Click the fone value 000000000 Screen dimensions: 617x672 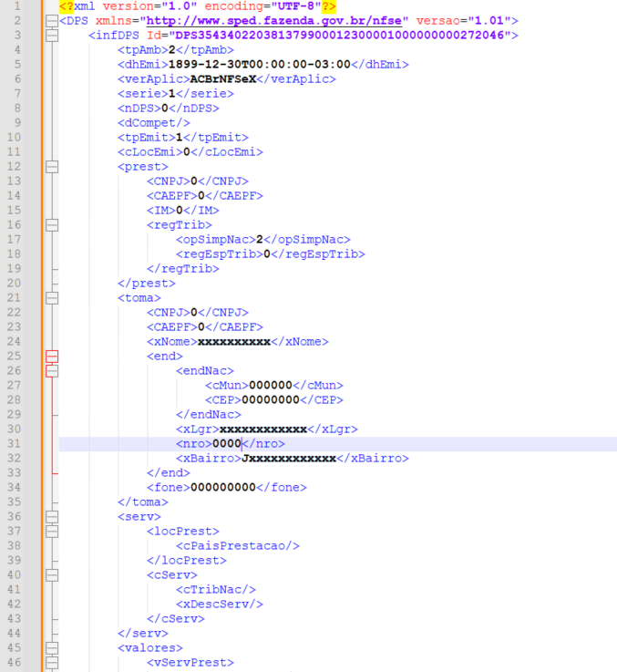pyautogui.click(x=223, y=487)
